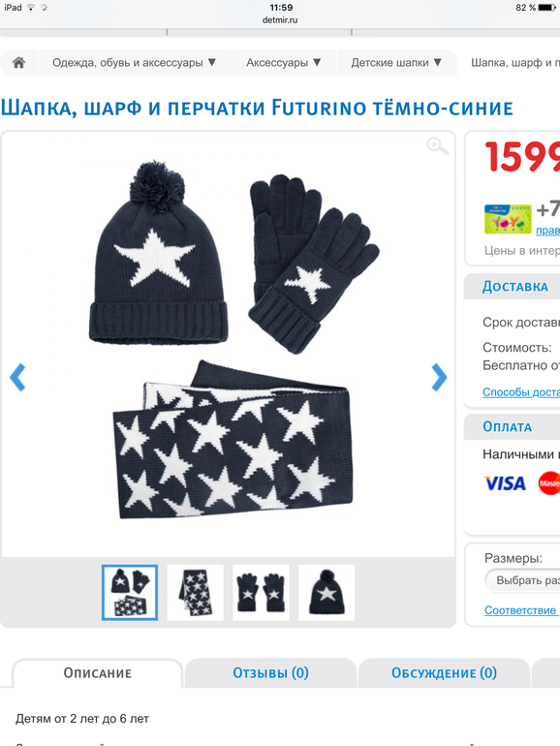Show previous product photo with left arrow
560x746 pixels.
pos(17,377)
